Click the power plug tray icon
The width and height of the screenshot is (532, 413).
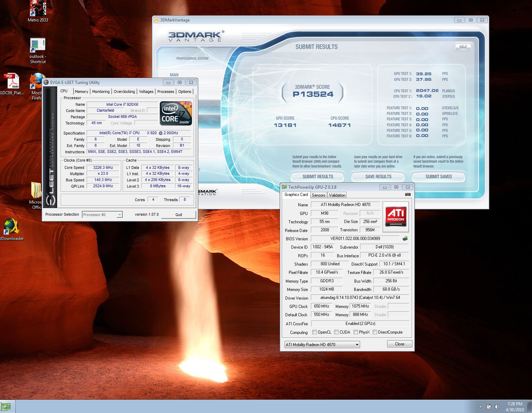pos(489,407)
